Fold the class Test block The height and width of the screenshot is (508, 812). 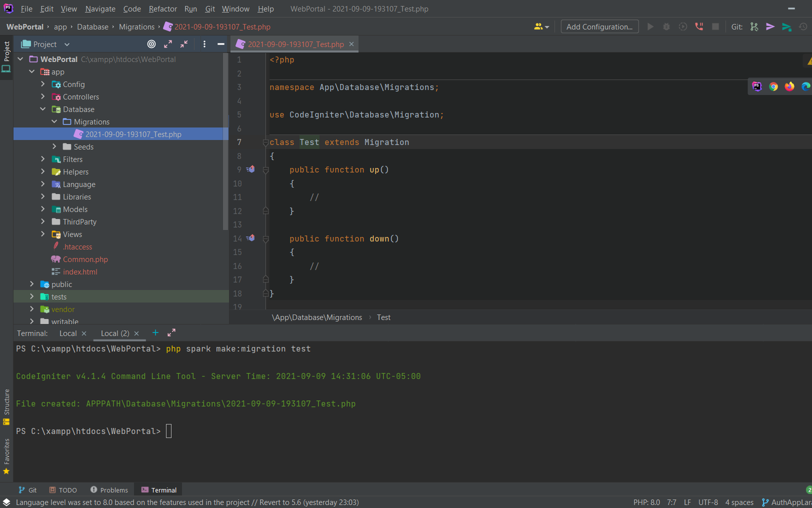[x=266, y=142]
